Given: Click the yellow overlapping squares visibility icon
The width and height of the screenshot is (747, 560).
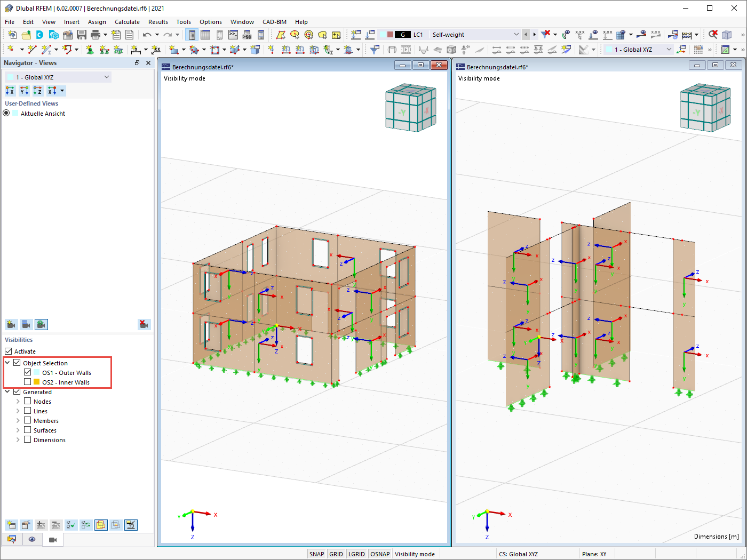Looking at the screenshot, I should point(101,525).
